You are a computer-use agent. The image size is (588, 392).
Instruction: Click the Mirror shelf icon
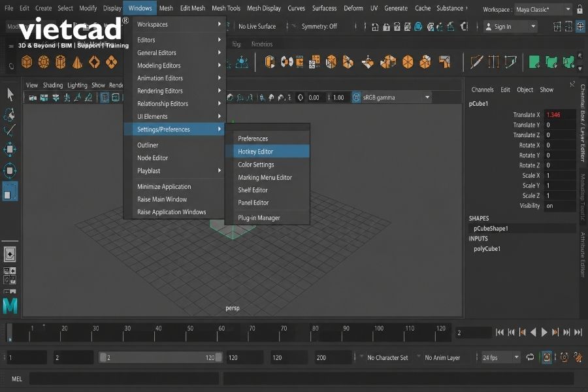point(287,62)
